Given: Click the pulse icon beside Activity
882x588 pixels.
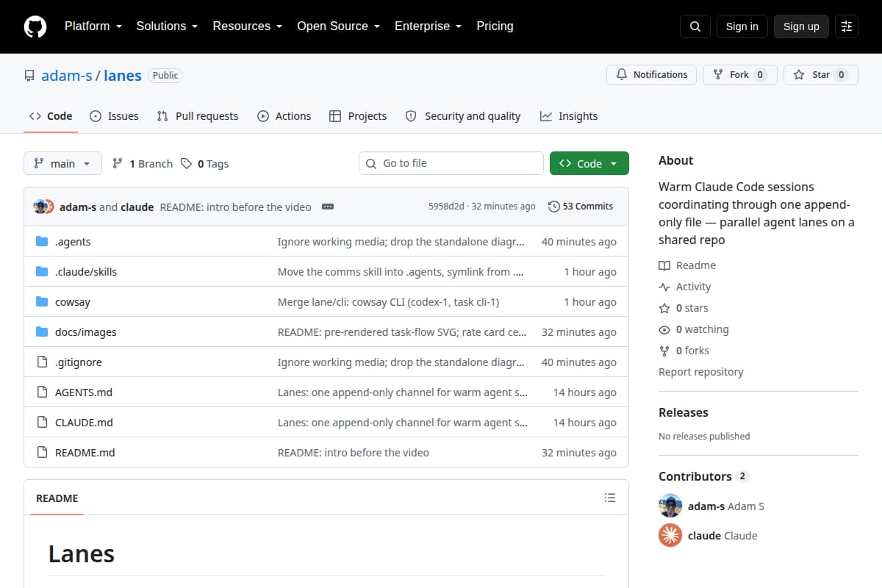Looking at the screenshot, I should (x=664, y=287).
